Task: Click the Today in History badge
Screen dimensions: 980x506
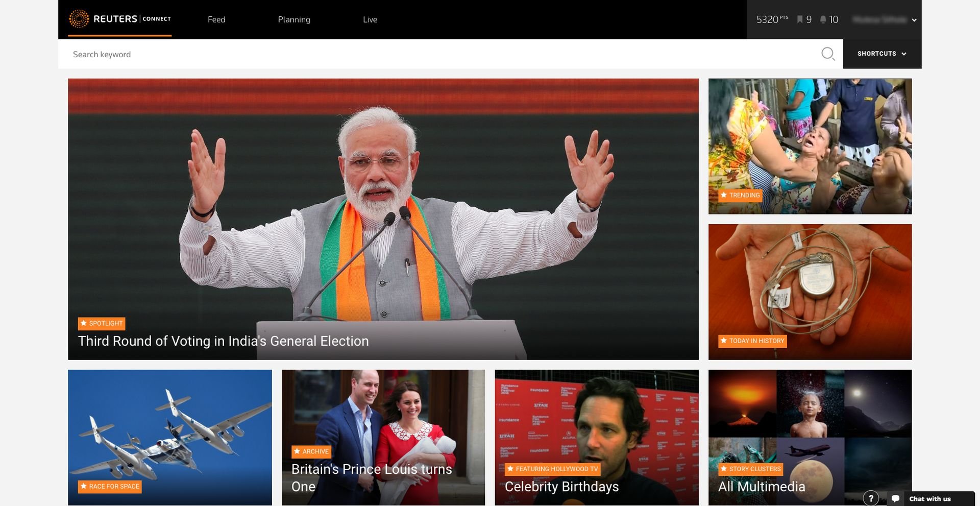Action: (x=752, y=341)
